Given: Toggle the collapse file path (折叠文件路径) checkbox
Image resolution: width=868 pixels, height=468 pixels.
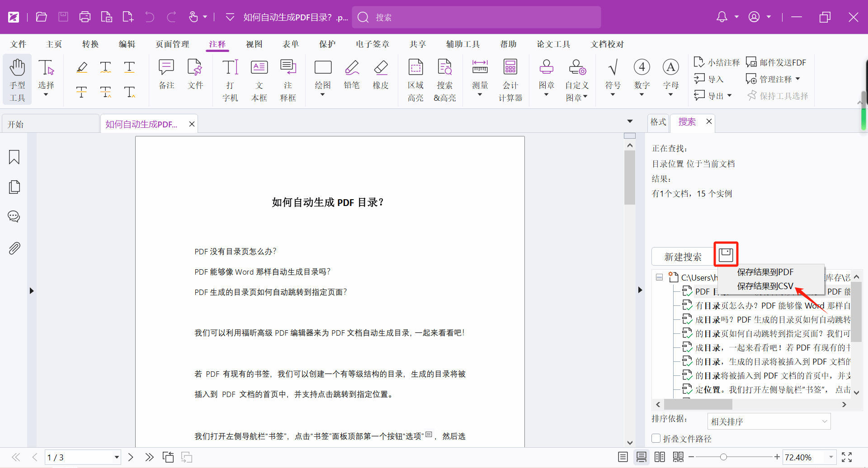Looking at the screenshot, I should 656,438.
